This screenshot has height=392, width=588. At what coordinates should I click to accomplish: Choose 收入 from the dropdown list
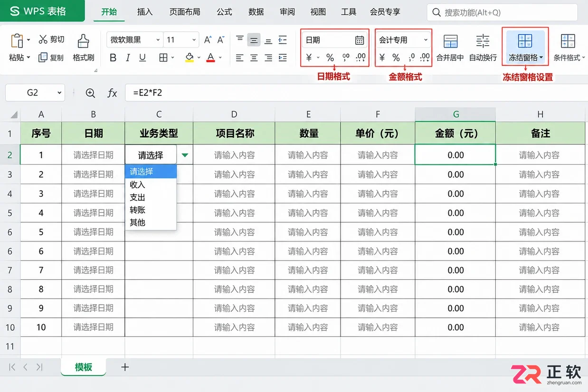pyautogui.click(x=151, y=184)
